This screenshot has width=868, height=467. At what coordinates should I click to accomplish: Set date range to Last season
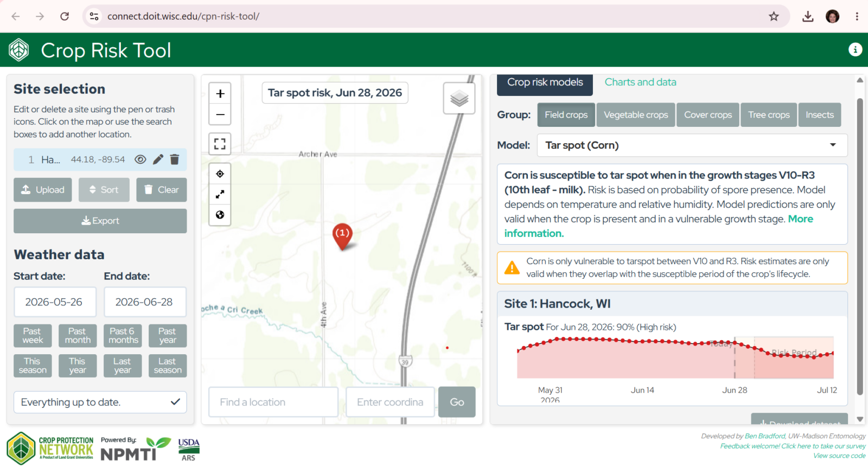click(168, 366)
